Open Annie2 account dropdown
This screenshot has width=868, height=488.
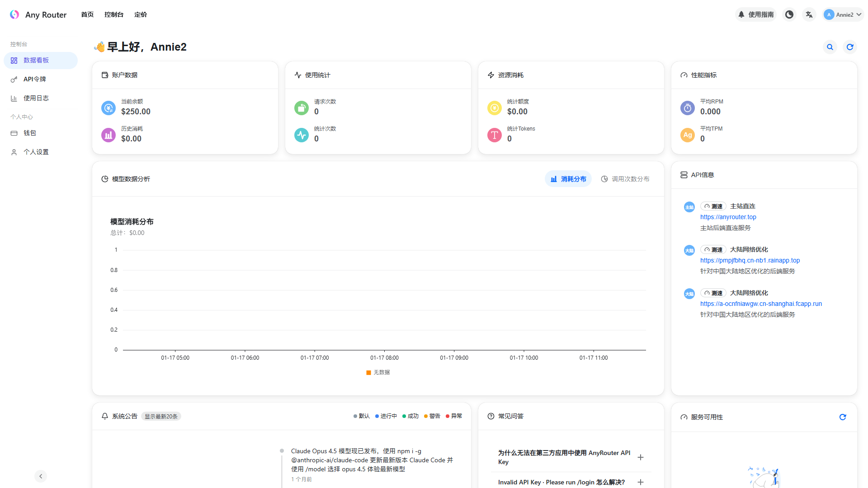843,14
